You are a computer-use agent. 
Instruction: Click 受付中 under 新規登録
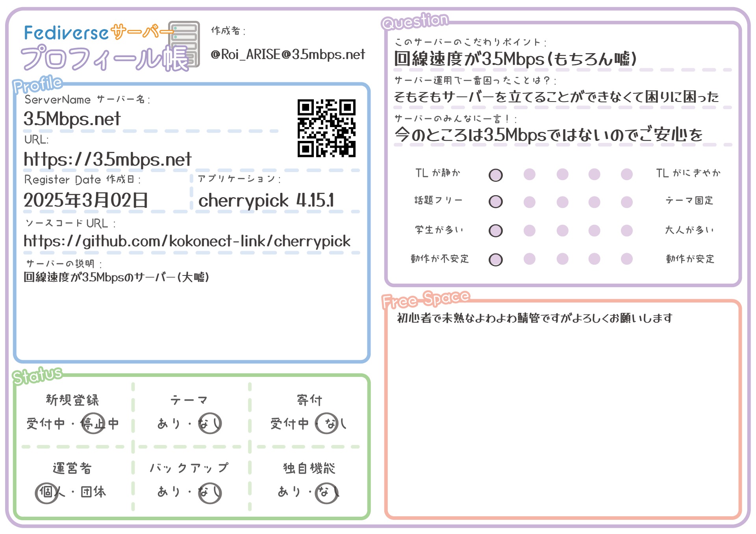pos(46,424)
